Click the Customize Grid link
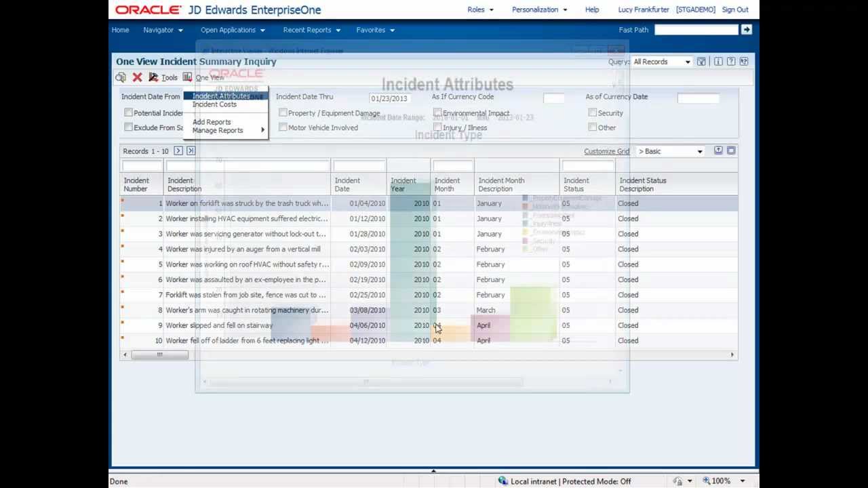Image resolution: width=868 pixels, height=488 pixels. pyautogui.click(x=607, y=151)
